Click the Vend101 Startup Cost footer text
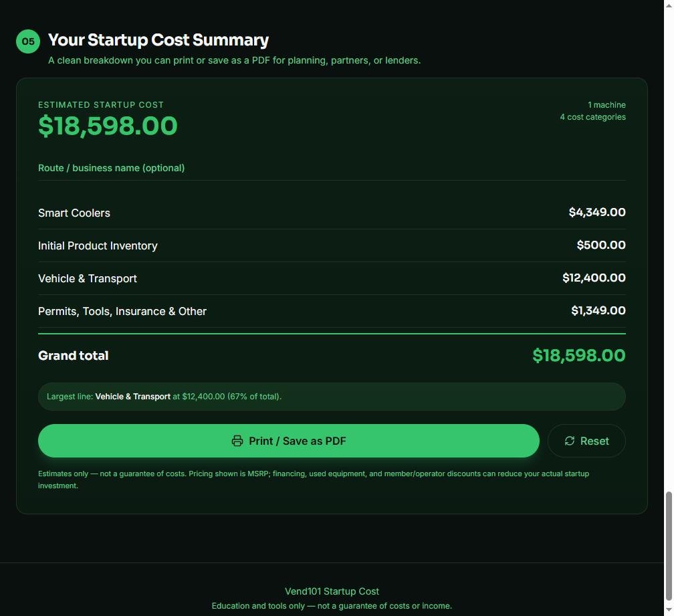The height and width of the screenshot is (616, 674). click(332, 591)
